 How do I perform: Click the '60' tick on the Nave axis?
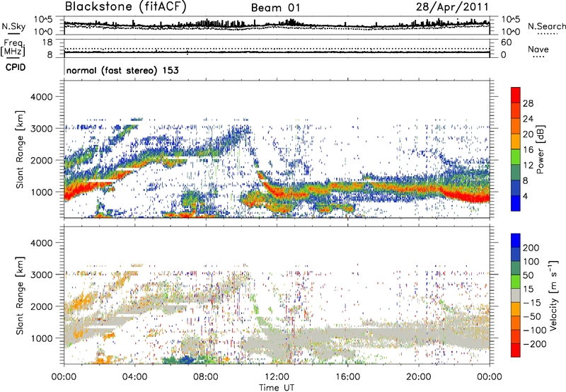click(x=506, y=42)
